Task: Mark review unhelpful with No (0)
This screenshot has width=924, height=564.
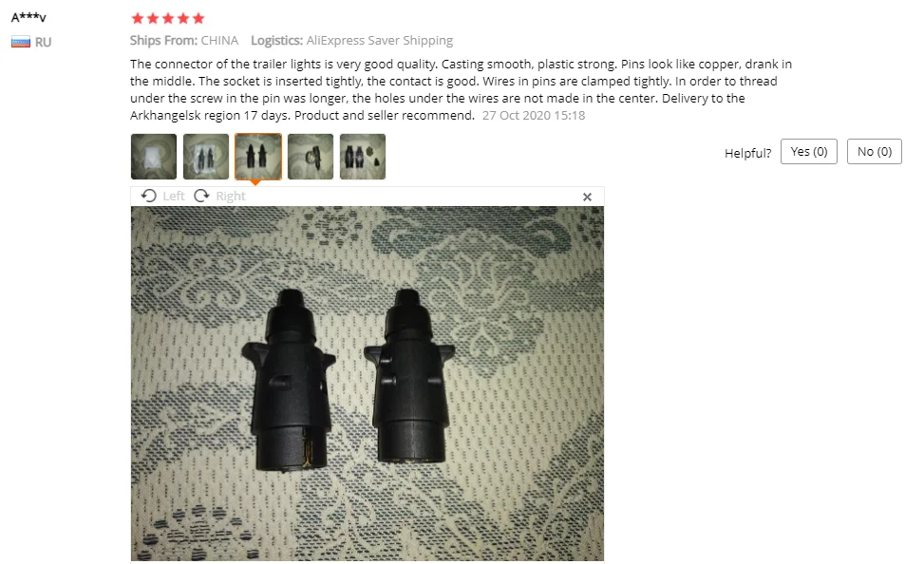Action: (875, 152)
